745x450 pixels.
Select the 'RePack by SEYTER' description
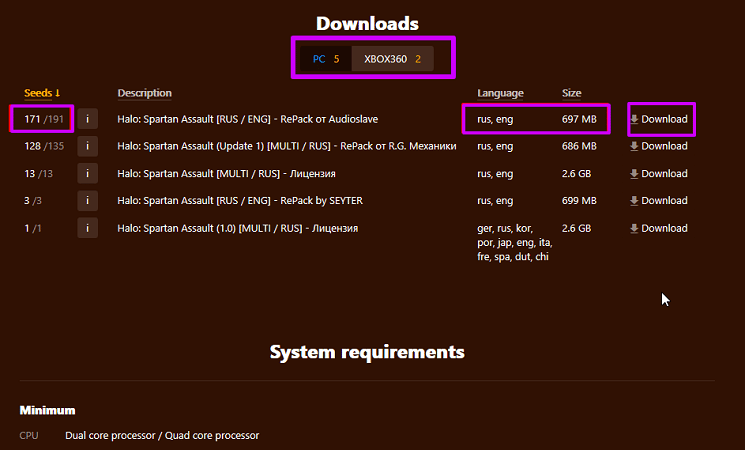240,201
